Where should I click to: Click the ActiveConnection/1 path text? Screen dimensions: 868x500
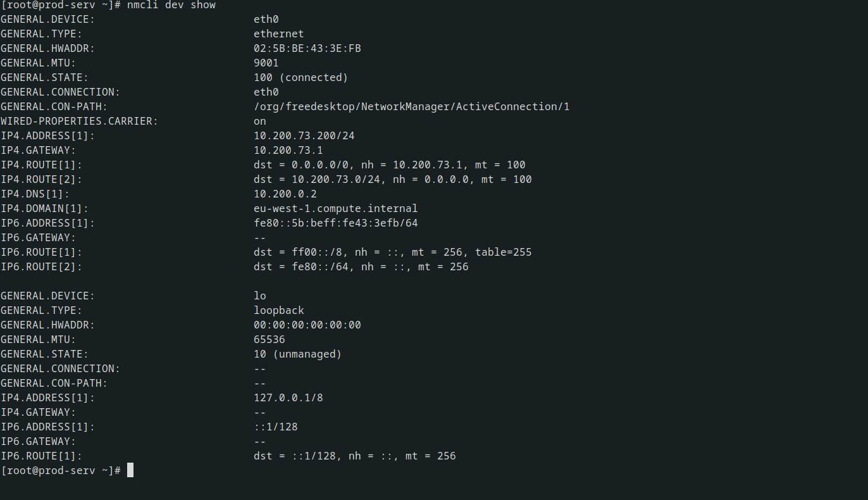point(513,107)
